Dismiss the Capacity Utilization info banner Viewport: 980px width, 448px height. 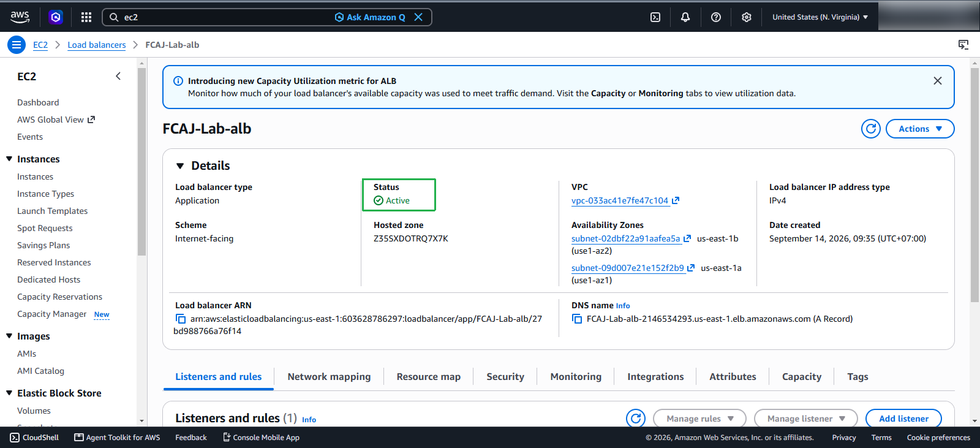pyautogui.click(x=938, y=81)
